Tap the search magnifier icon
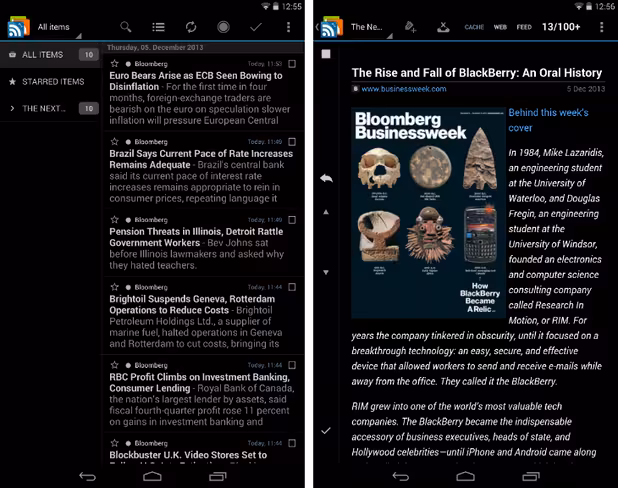The width and height of the screenshot is (618, 488). point(125,27)
